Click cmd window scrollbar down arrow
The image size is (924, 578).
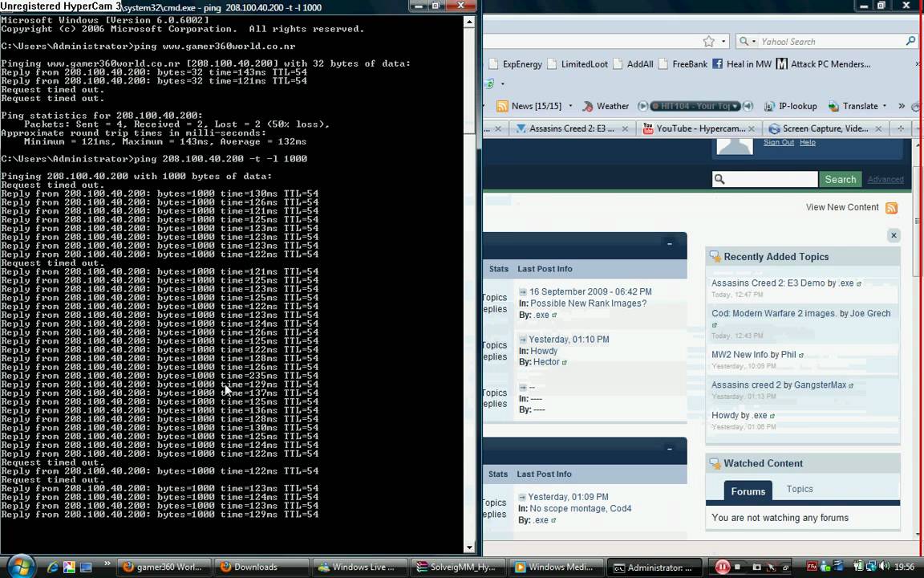470,547
